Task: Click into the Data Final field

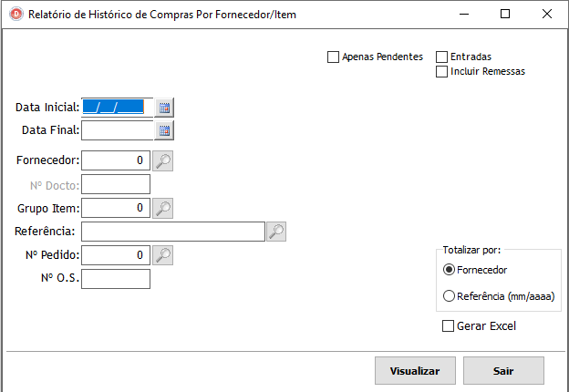Action: (117, 130)
